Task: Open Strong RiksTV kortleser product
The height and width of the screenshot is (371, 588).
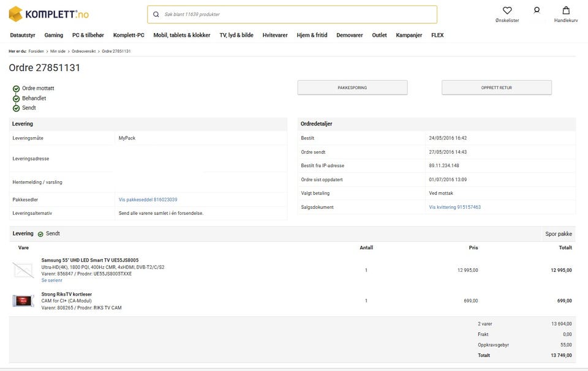Action: (66, 294)
